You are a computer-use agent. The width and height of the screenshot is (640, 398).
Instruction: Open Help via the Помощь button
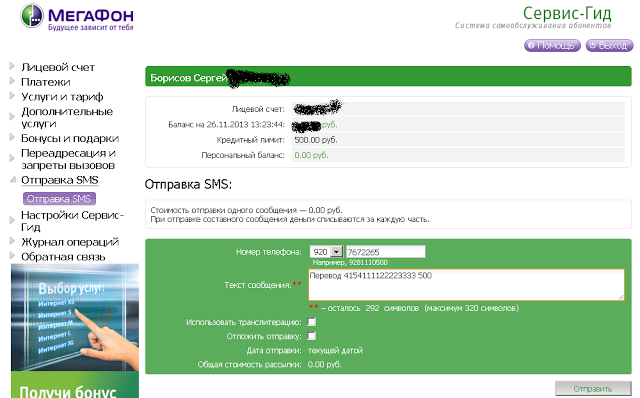(552, 45)
